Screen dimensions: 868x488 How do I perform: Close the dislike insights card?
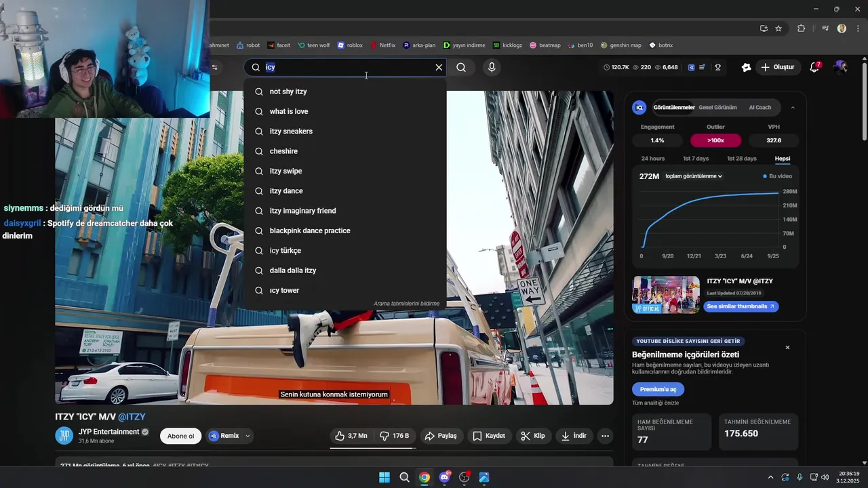click(x=787, y=348)
